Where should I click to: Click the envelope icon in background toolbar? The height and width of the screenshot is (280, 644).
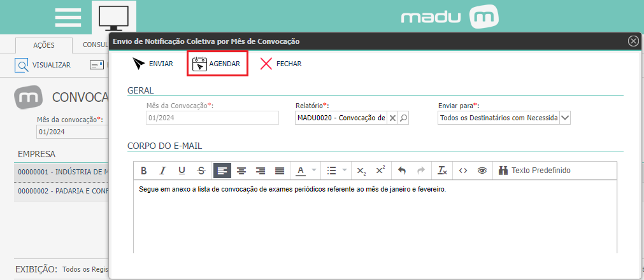click(97, 65)
